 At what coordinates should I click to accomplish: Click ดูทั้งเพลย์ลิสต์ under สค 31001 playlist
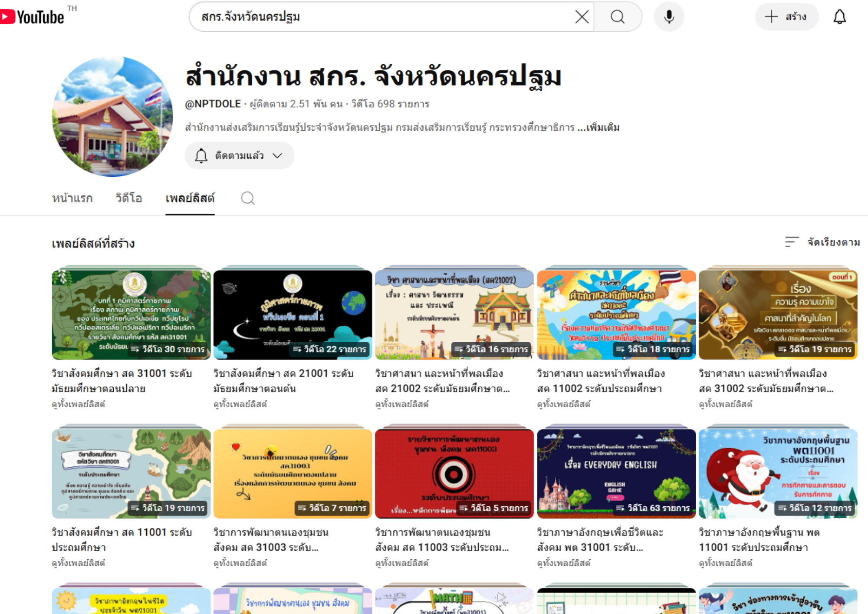(x=78, y=404)
